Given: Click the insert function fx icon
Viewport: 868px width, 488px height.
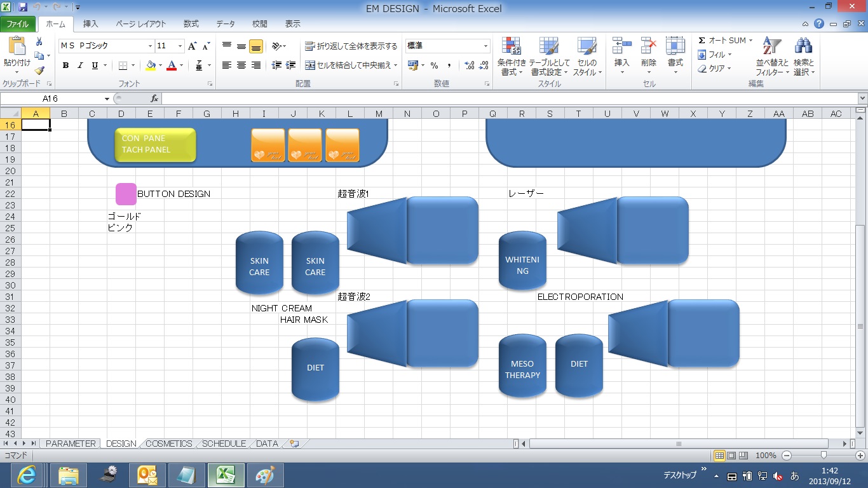Looking at the screenshot, I should click(x=154, y=99).
